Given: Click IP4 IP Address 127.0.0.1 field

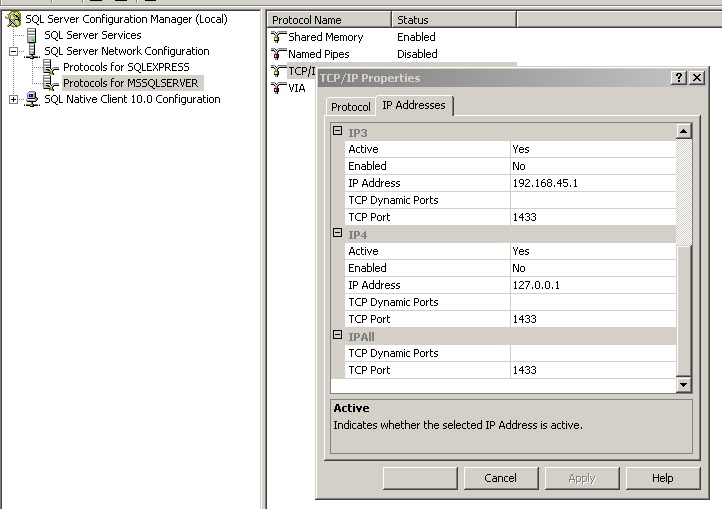Looking at the screenshot, I should pos(593,285).
